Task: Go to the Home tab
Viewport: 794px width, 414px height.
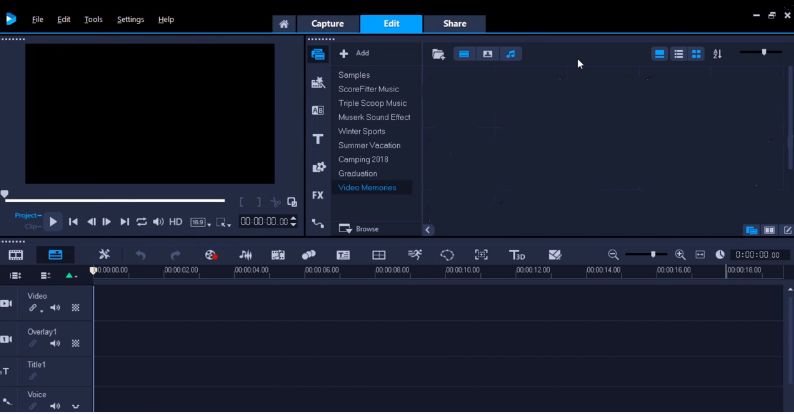Action: coord(284,24)
